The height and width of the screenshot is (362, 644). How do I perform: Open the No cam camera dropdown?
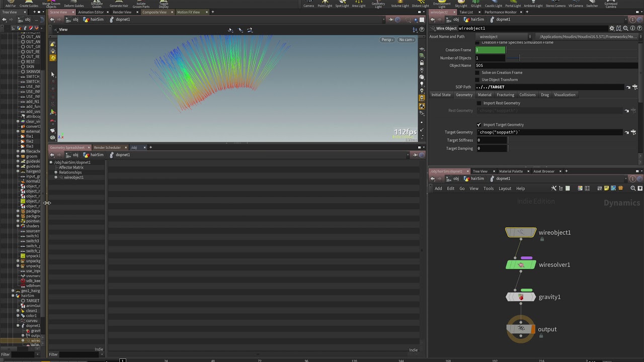point(406,40)
